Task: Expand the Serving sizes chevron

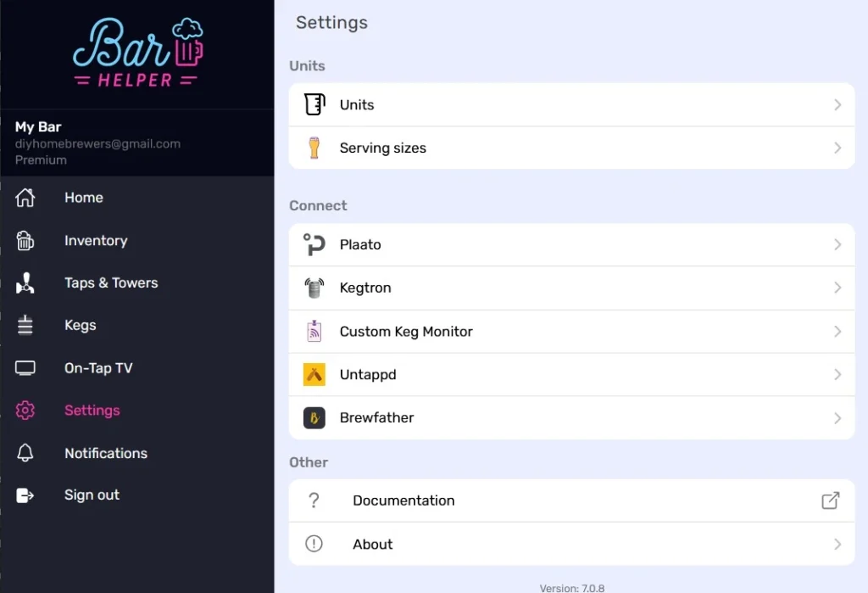Action: pos(837,148)
